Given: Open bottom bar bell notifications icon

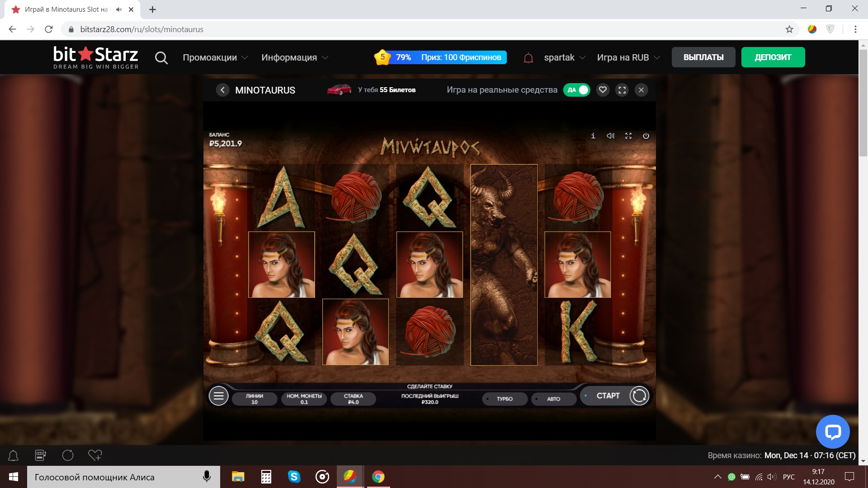Looking at the screenshot, I should coord(14,455).
